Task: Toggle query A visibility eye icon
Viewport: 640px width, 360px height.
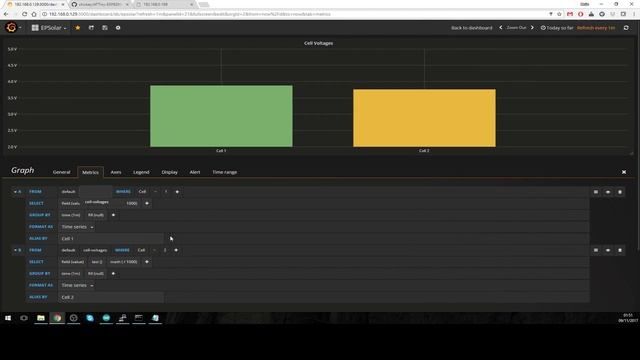Action: tap(608, 192)
